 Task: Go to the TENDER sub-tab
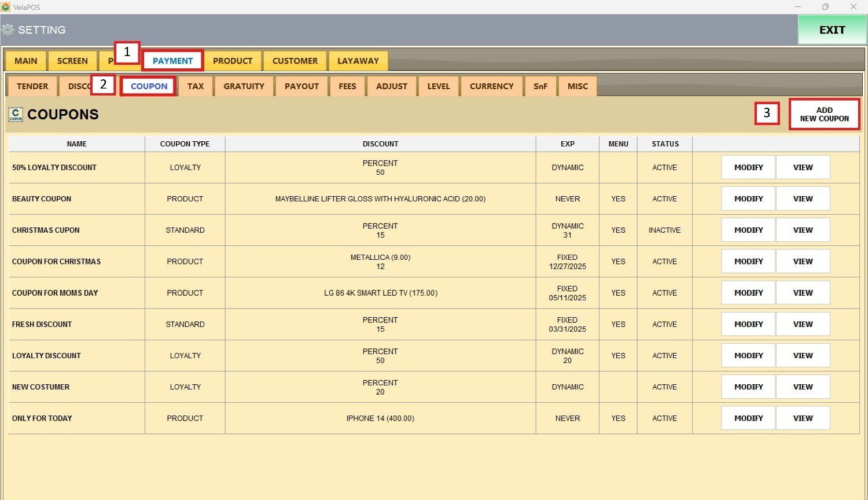(x=32, y=86)
